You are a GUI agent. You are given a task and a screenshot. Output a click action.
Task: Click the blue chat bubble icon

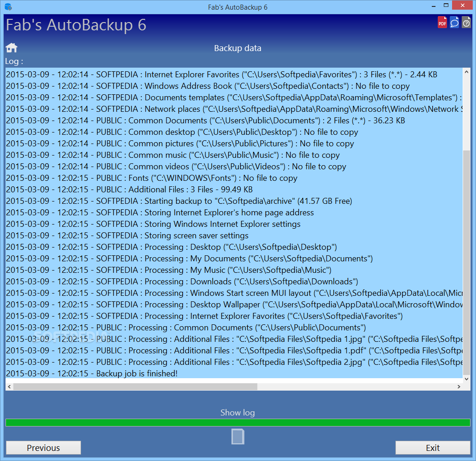click(x=454, y=23)
